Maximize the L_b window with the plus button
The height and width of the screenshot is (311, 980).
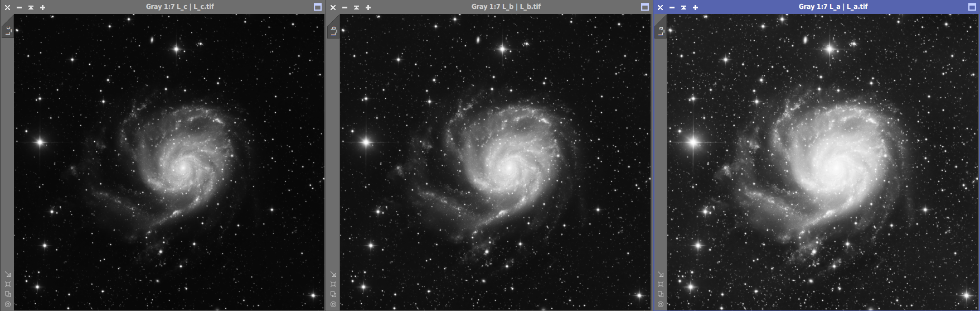(368, 7)
